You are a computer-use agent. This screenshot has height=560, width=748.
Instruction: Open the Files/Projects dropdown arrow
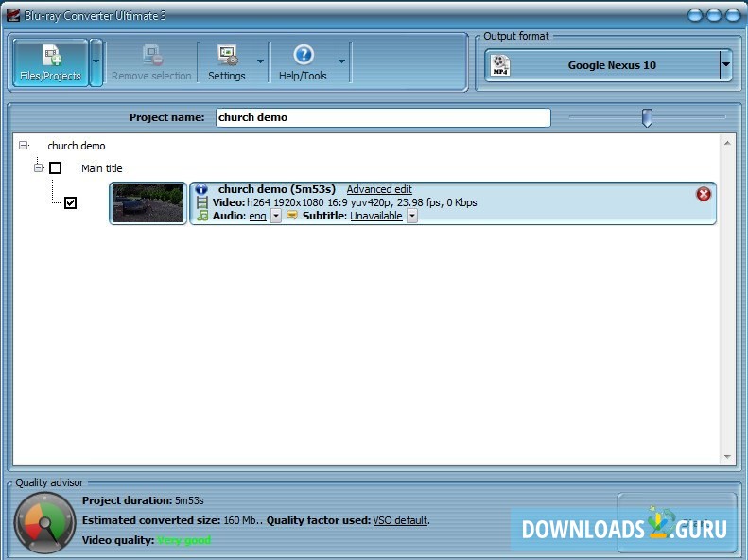(x=96, y=62)
